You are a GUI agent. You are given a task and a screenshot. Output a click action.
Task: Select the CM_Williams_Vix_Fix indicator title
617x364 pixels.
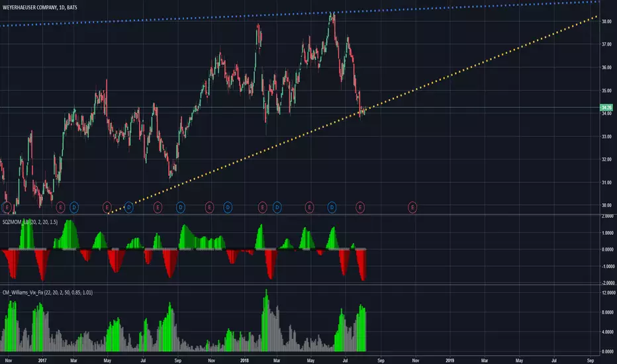[48, 293]
